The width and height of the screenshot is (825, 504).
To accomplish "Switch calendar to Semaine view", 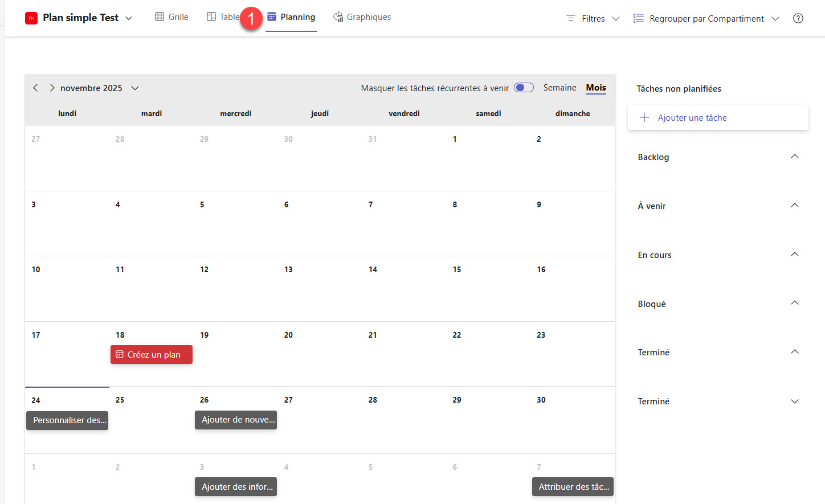I will (x=559, y=88).
